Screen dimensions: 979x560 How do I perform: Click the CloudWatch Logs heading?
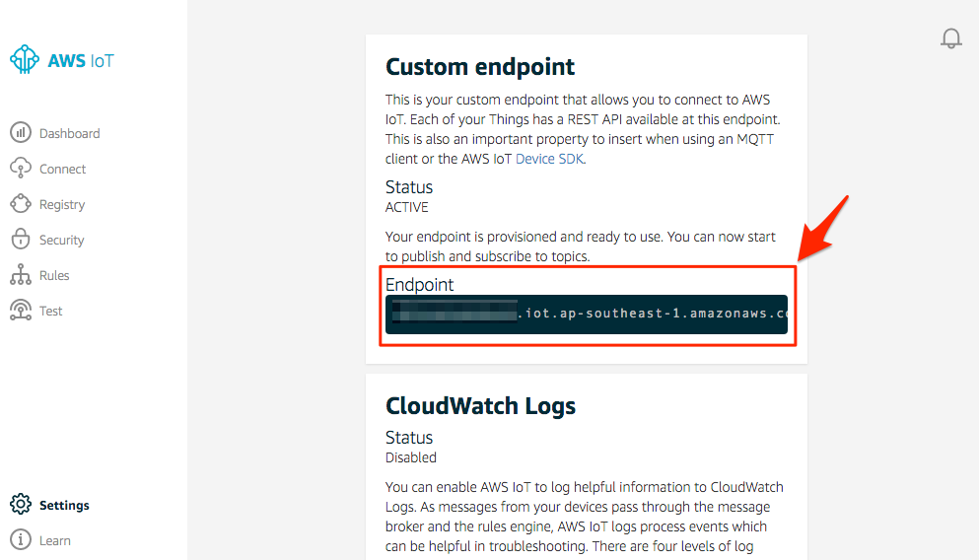pos(480,406)
